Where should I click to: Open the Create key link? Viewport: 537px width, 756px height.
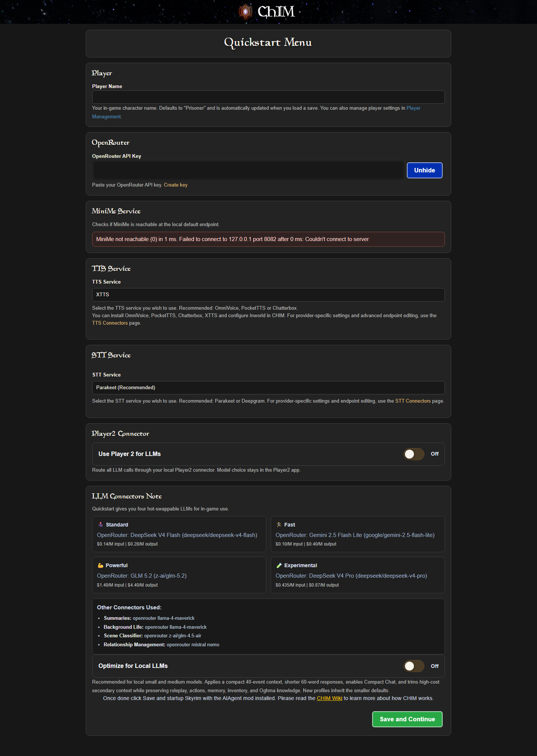[x=176, y=185]
